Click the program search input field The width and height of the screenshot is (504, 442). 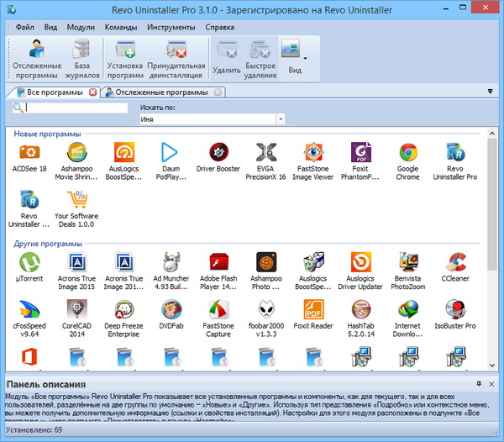point(76,108)
